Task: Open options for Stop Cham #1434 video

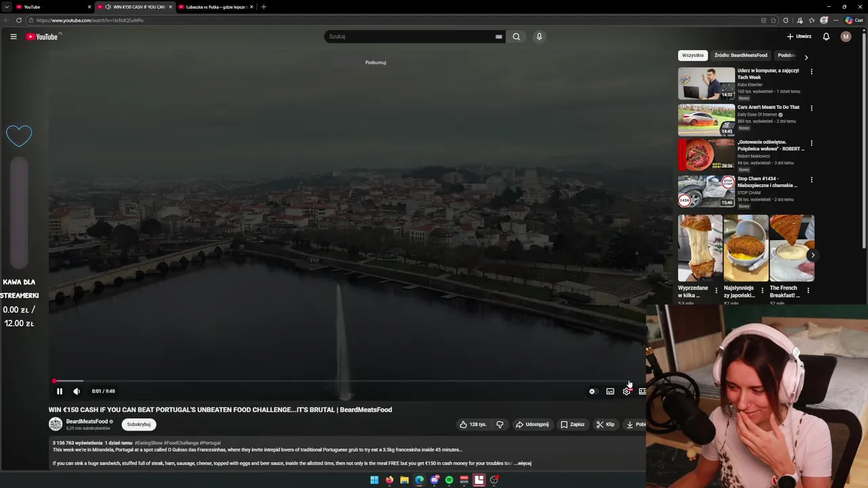Action: click(811, 180)
